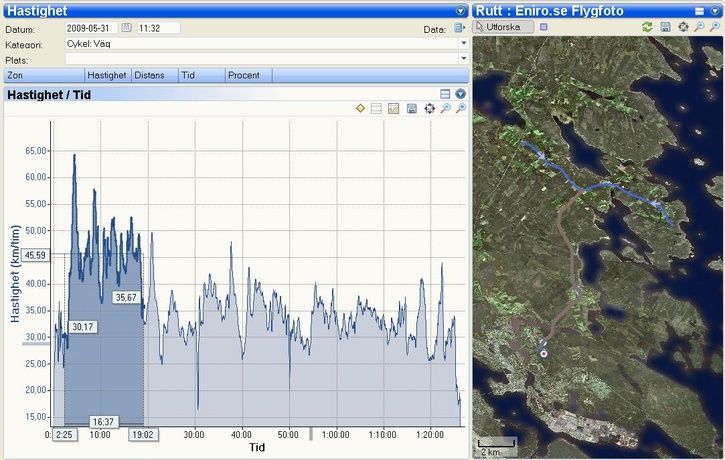The height and width of the screenshot is (460, 725).
Task: Open the Hastighet panel header menu
Action: click(460, 10)
